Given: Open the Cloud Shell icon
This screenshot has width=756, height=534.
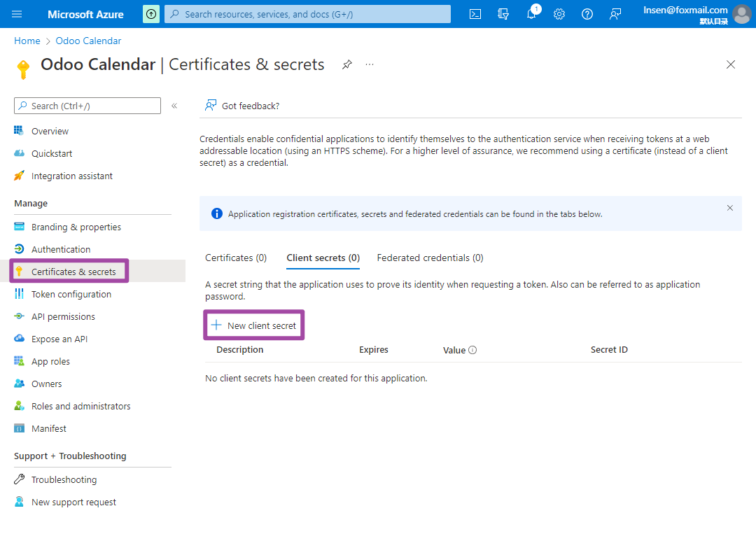Looking at the screenshot, I should 475,14.
